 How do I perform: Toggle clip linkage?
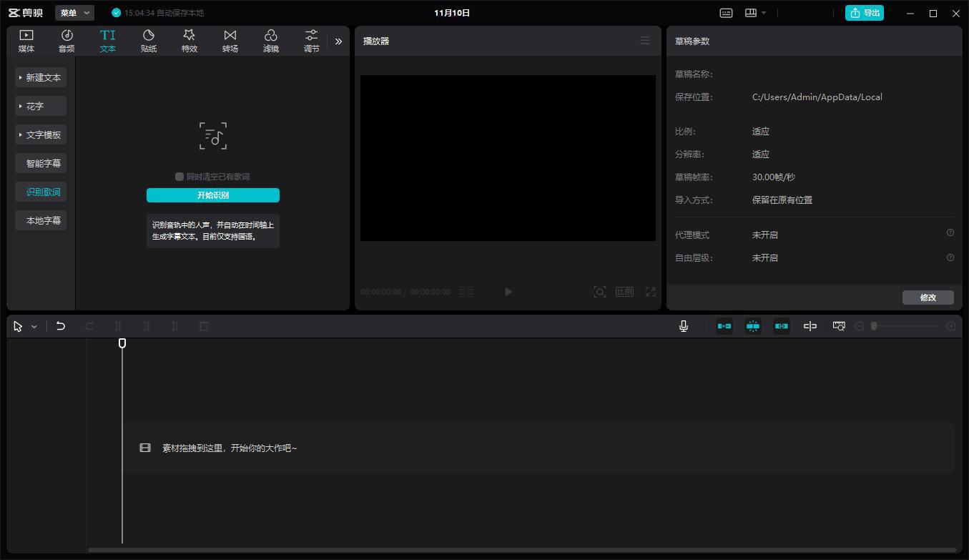[x=782, y=326]
